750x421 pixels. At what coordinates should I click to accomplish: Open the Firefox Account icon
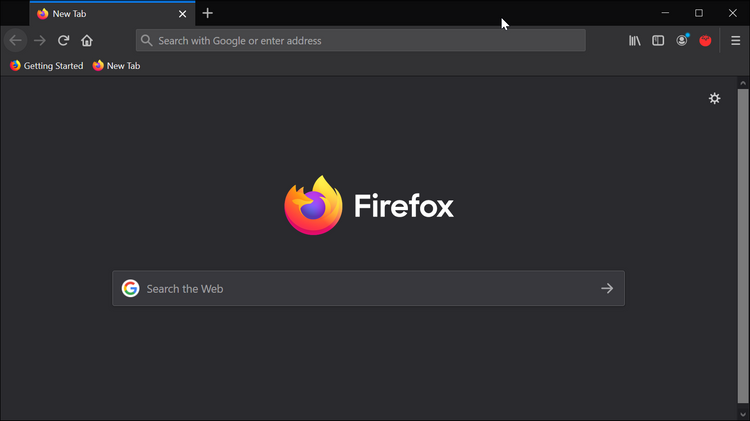pyautogui.click(x=682, y=41)
